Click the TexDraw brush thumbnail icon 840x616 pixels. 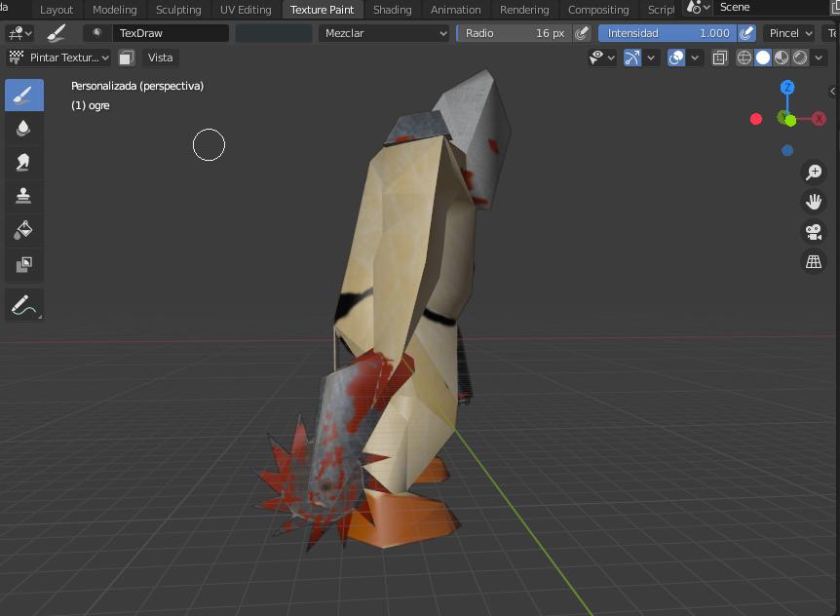[97, 33]
